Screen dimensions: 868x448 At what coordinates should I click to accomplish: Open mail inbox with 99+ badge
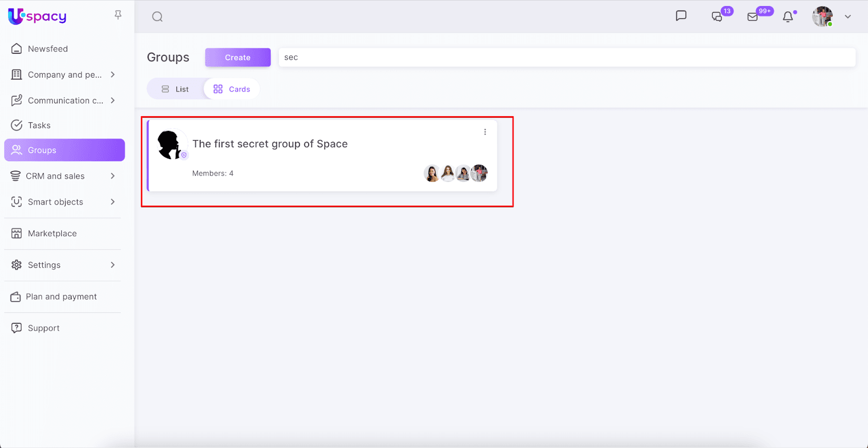click(x=753, y=17)
